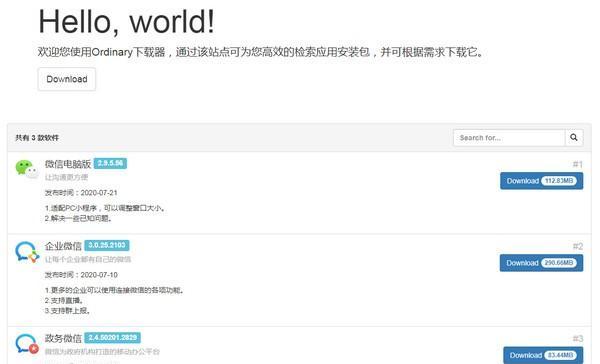Viewport: 600px width, 364px height.
Task: Click release date 2020-07-10 text
Action: tap(99, 275)
